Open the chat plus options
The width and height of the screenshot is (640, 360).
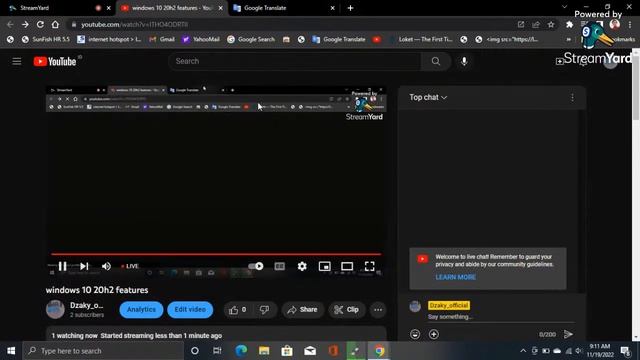click(x=433, y=334)
